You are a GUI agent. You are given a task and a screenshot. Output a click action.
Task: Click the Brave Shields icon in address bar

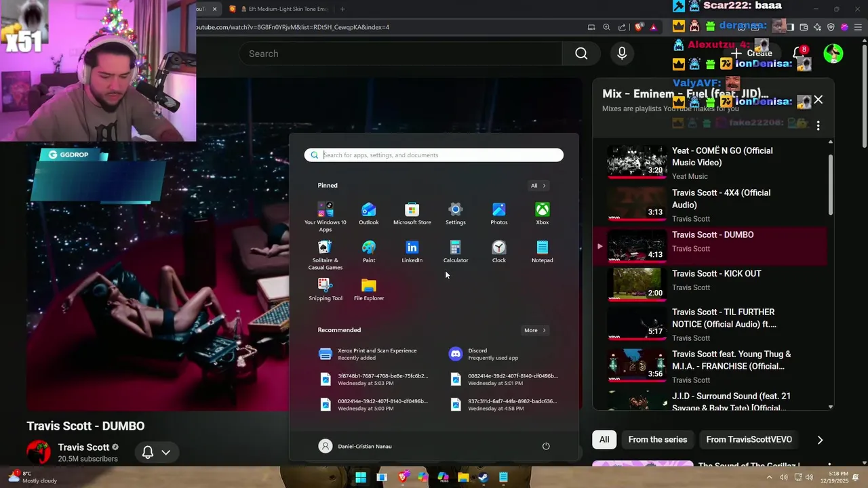click(639, 27)
